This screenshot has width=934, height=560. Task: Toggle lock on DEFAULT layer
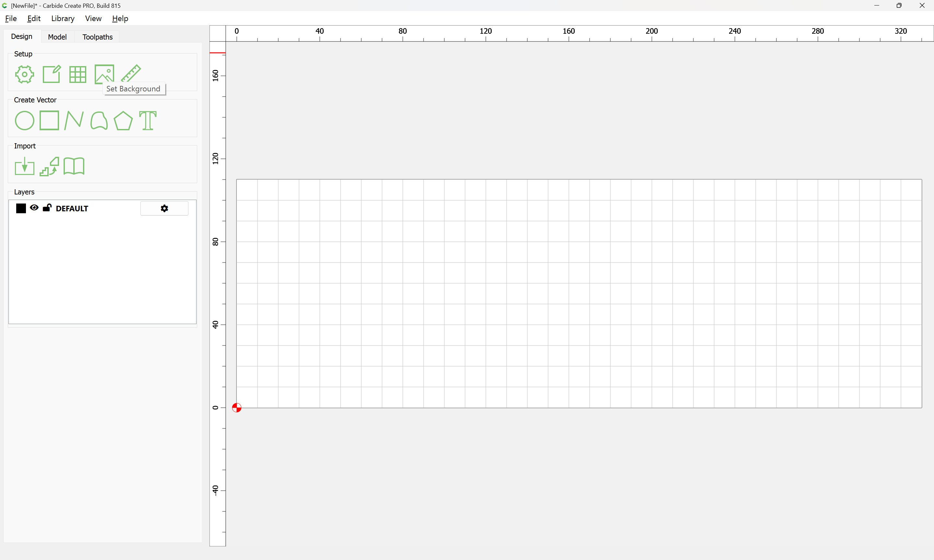click(47, 207)
